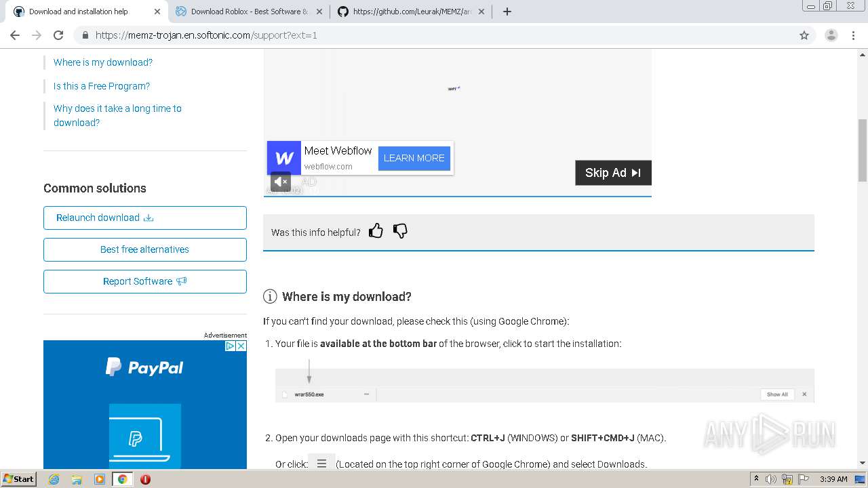Image resolution: width=868 pixels, height=488 pixels.
Task: Open AdChoices icon on PayPal ad
Action: click(230, 346)
